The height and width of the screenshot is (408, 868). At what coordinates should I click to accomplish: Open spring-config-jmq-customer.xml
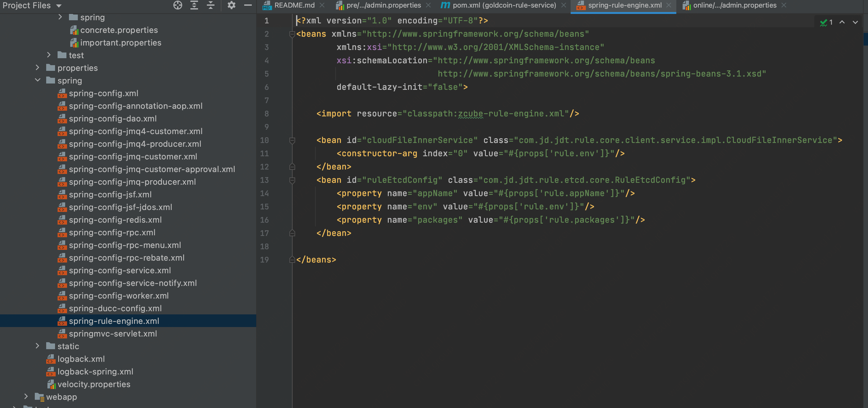[133, 156]
